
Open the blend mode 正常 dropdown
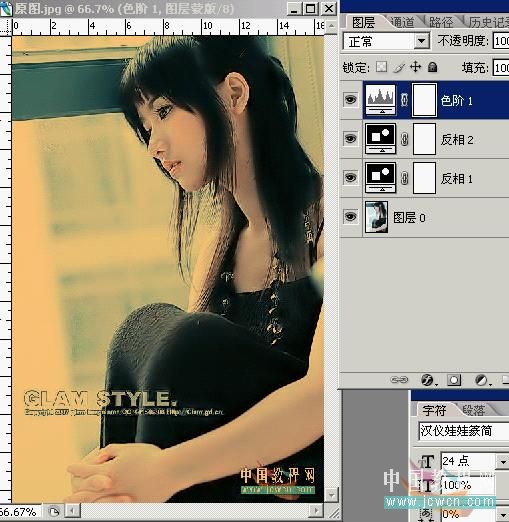[421, 41]
